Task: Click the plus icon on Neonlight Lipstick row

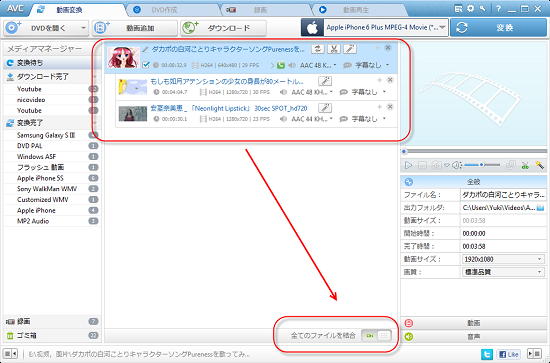Action: click(x=379, y=107)
